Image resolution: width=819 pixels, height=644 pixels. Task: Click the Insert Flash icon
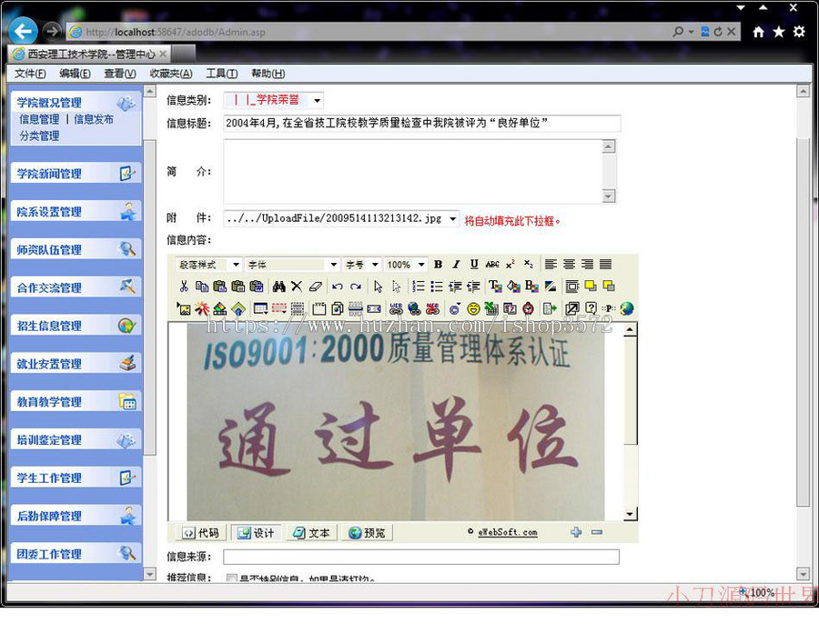tap(202, 308)
